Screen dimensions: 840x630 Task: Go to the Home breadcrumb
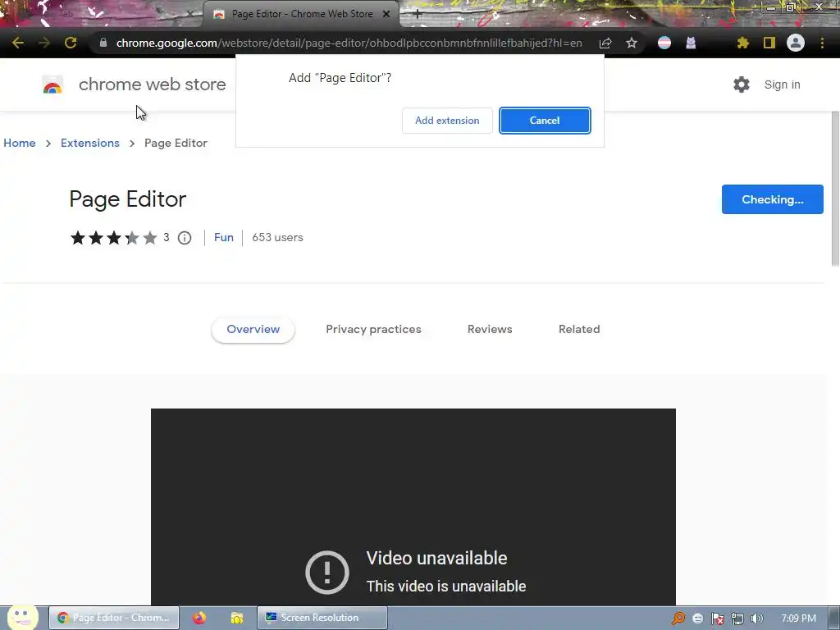point(20,143)
